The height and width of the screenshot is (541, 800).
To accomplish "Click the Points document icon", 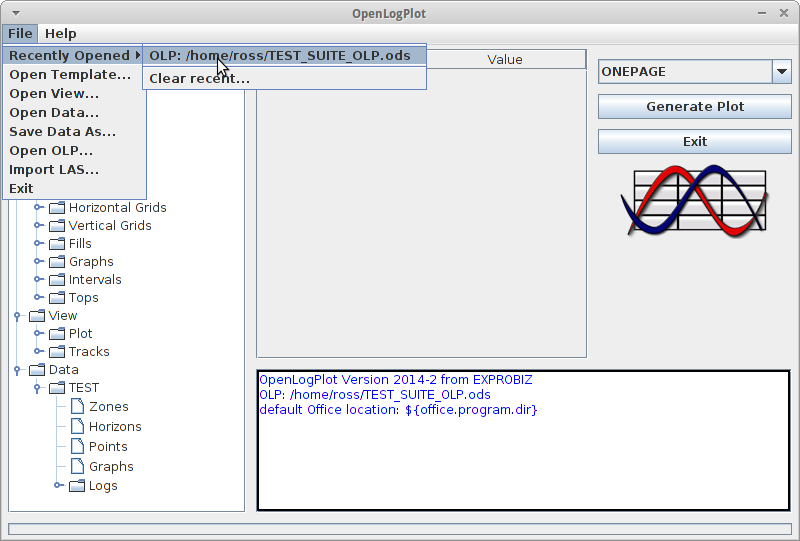I will click(x=78, y=446).
